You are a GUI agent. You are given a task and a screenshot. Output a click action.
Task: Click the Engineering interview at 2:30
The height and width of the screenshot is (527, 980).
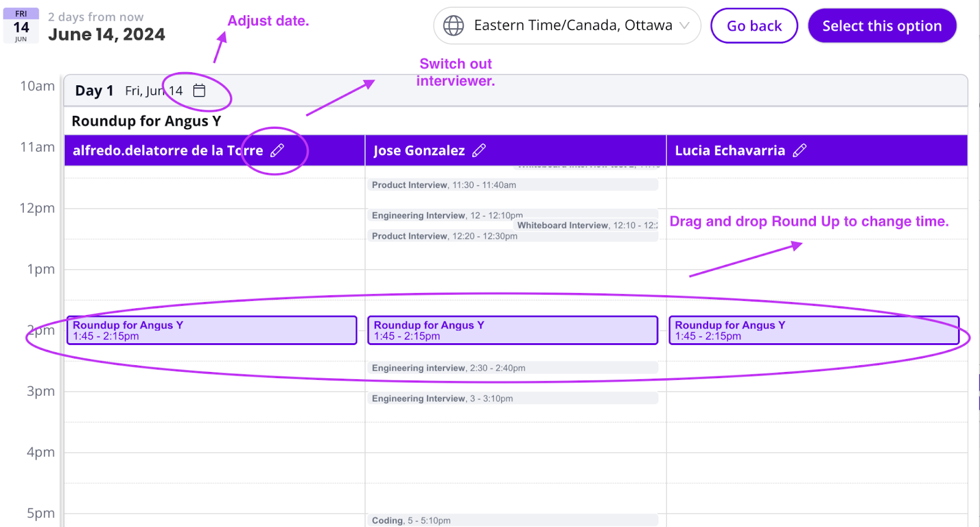(513, 368)
